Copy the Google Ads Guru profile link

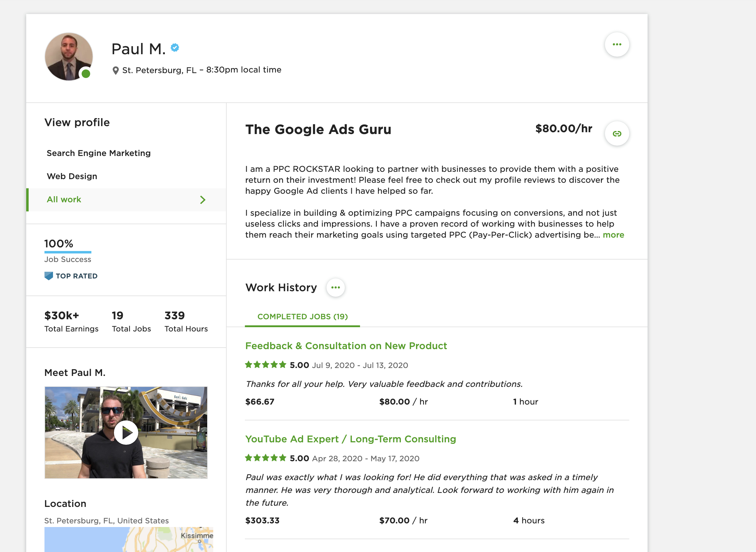pos(618,133)
